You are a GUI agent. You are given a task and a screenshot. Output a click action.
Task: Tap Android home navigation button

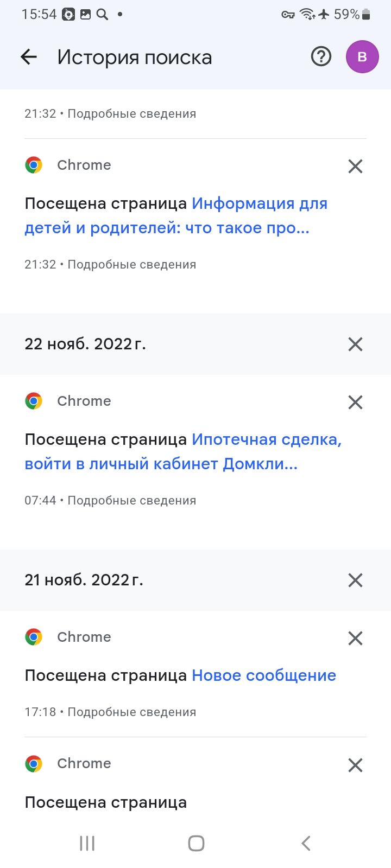point(196,843)
